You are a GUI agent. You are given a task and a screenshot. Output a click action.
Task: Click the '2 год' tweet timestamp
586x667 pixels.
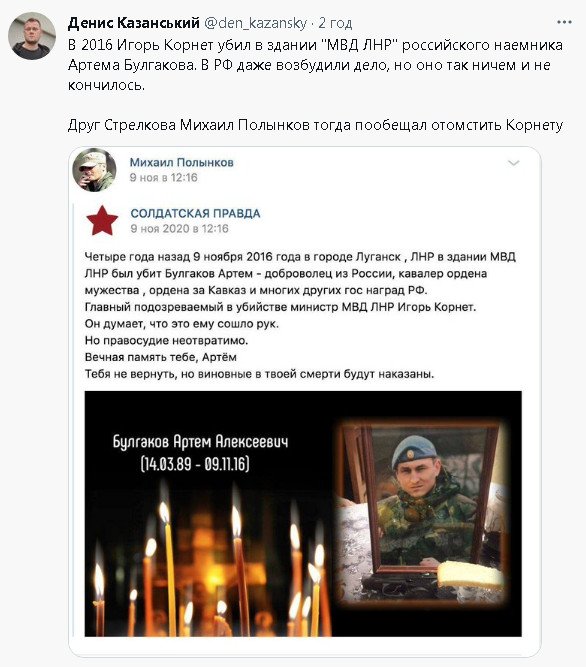[x=335, y=23]
